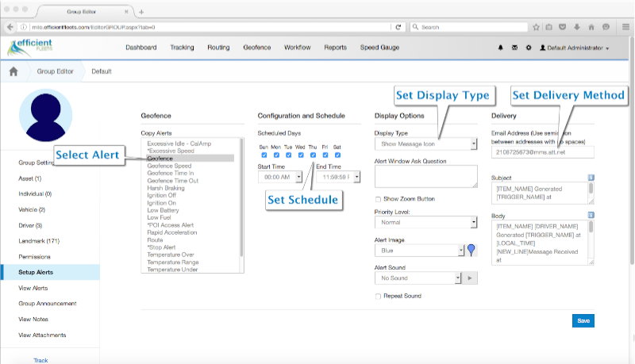This screenshot has height=364, width=635.
Task: Click the blue alert image pin marker
Action: click(471, 251)
